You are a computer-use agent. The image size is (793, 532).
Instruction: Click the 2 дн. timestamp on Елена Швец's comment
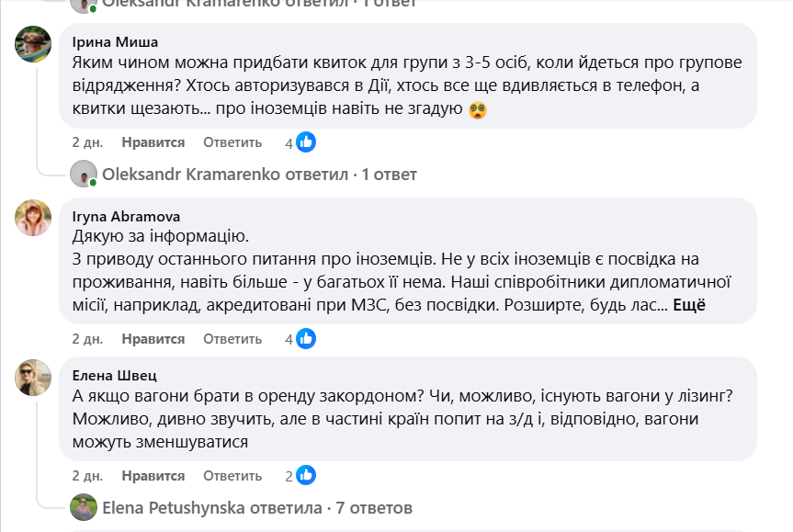[87, 476]
